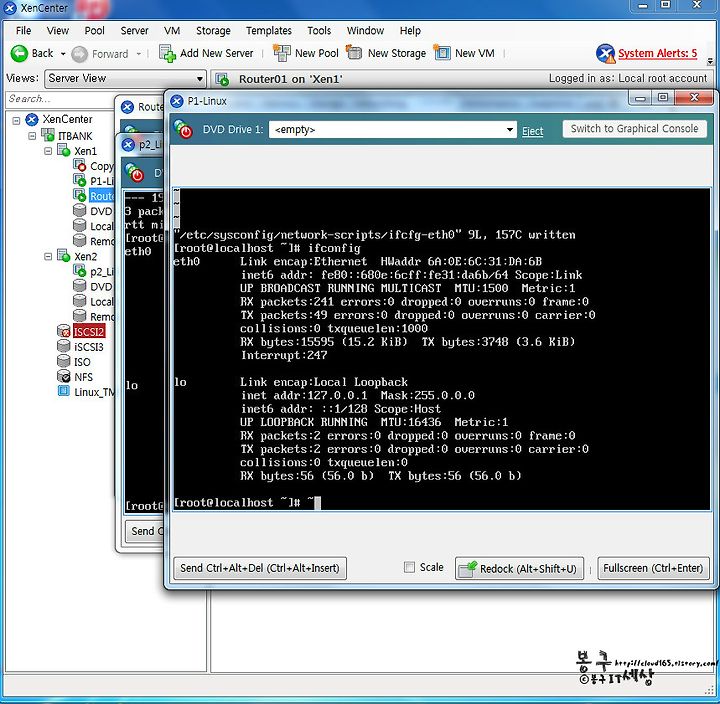Open the Templates menu

point(269,31)
